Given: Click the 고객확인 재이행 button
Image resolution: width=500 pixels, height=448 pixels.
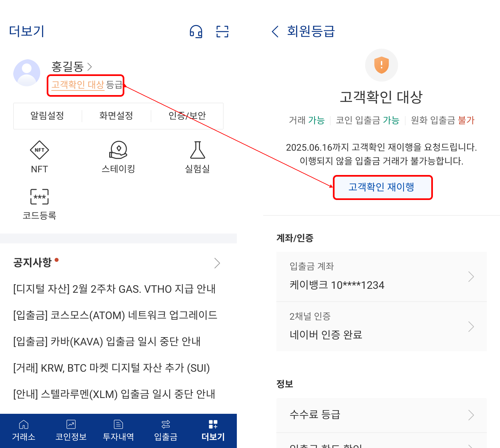Looking at the screenshot, I should pos(383,187).
